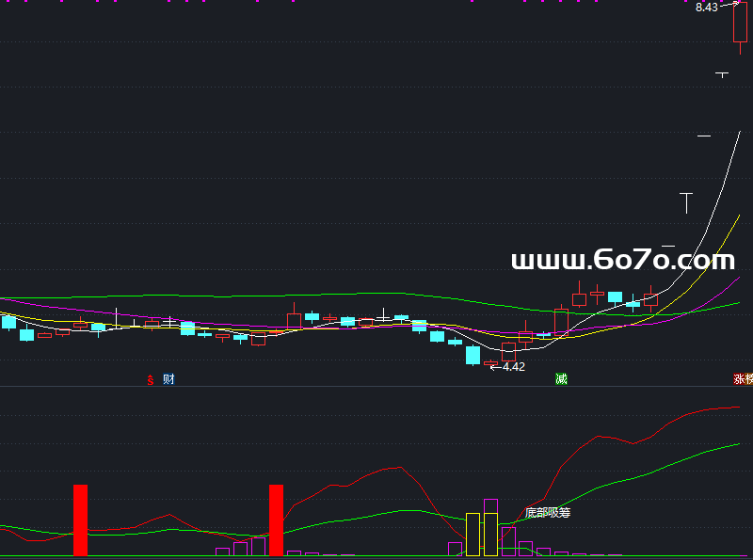Click the red dollar sign marker
Image resolution: width=753 pixels, height=560 pixels.
(150, 380)
